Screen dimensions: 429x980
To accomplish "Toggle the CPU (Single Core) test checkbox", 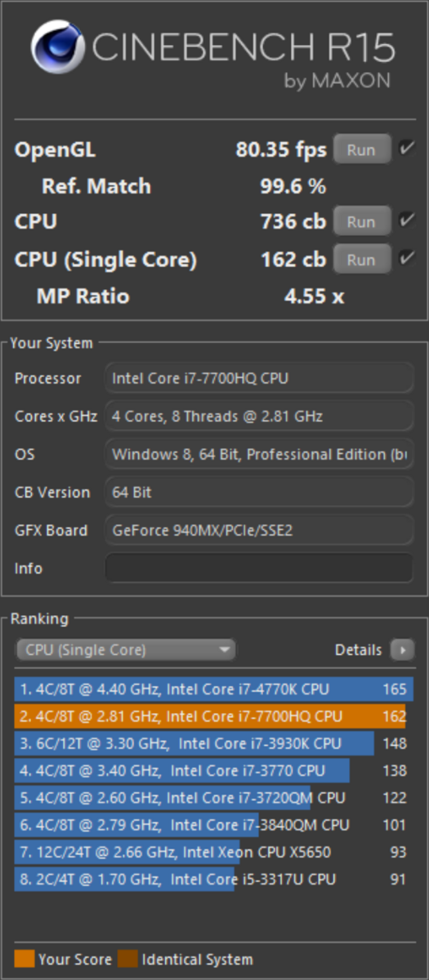I will [406, 259].
